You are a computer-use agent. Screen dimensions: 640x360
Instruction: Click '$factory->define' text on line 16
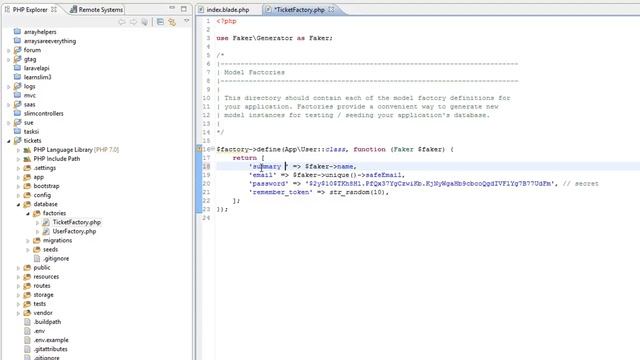click(x=249, y=149)
